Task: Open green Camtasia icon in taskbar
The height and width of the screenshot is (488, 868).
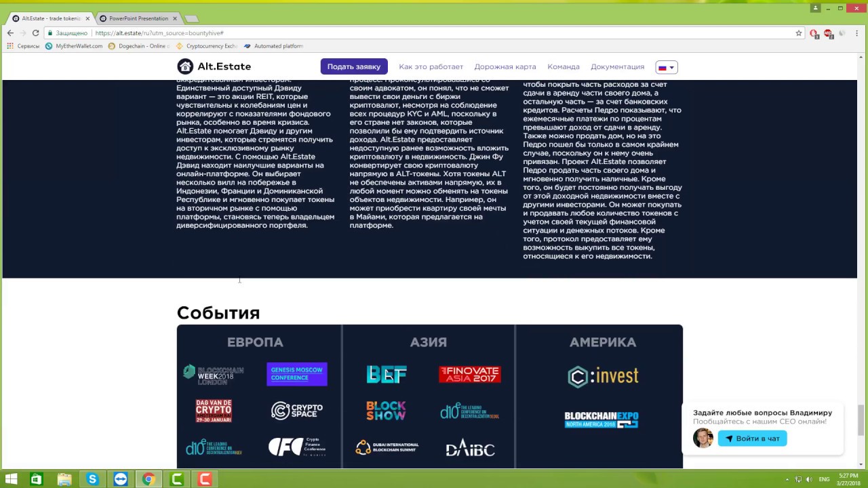Action: pos(176,479)
